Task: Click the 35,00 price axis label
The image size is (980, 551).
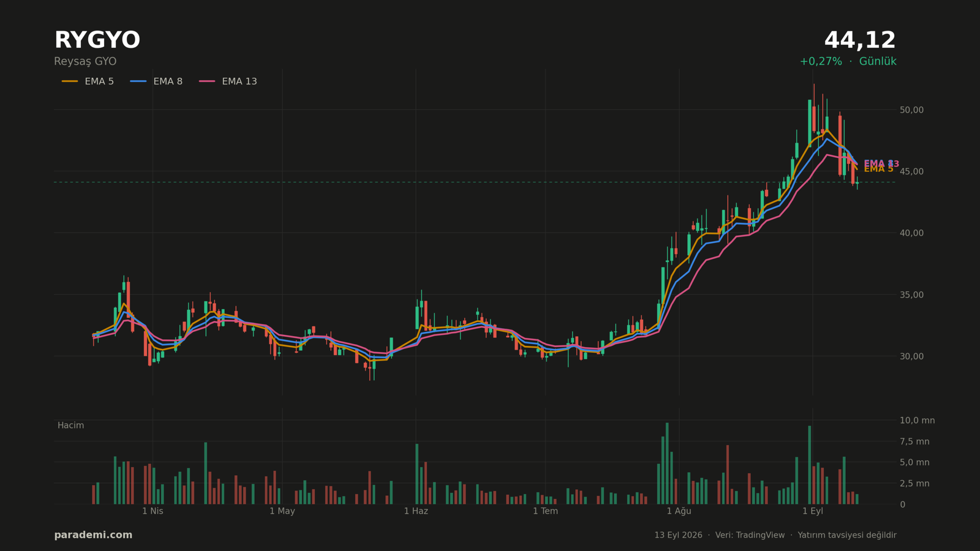Action: point(911,295)
